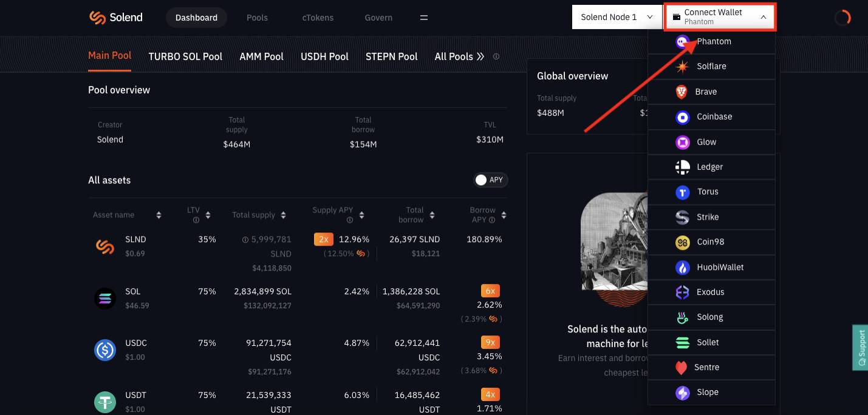Pick the Brave wallet icon
This screenshot has height=415, width=868.
click(x=682, y=92)
